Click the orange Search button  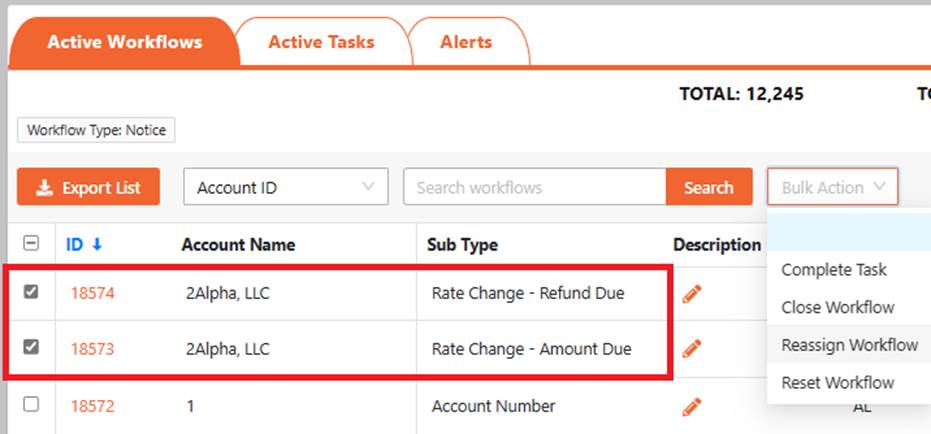pyautogui.click(x=709, y=187)
